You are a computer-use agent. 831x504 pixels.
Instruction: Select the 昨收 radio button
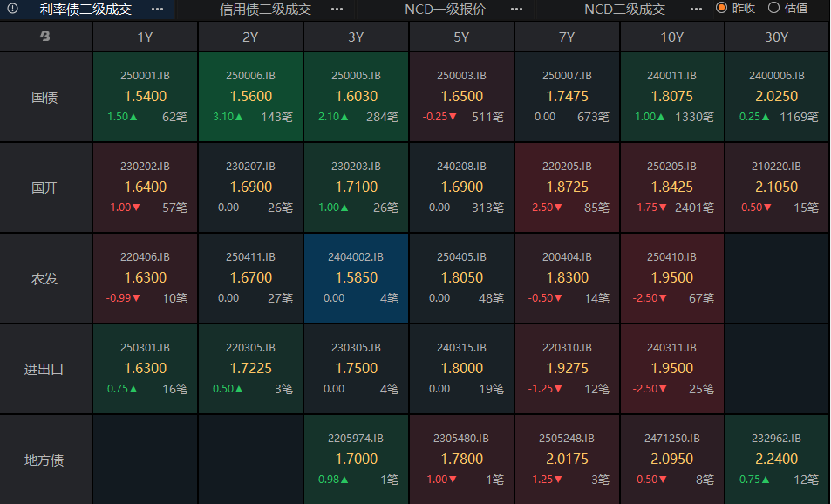click(x=721, y=8)
